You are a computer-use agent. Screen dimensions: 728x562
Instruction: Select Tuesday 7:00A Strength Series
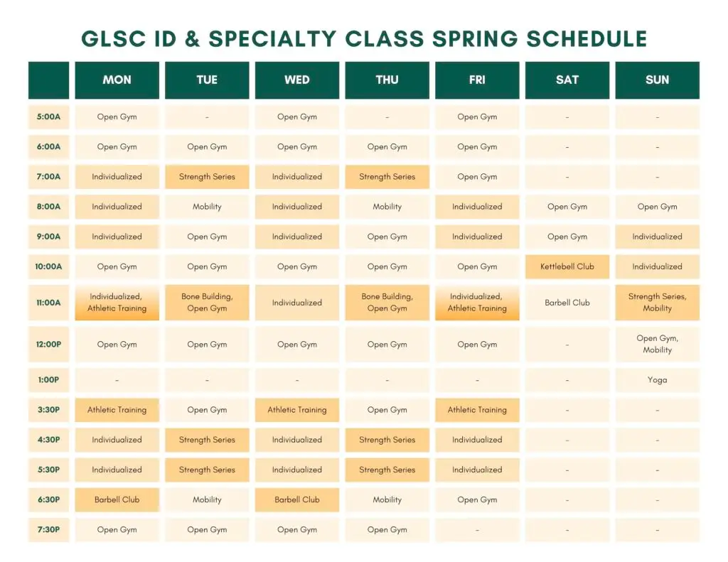tap(207, 177)
